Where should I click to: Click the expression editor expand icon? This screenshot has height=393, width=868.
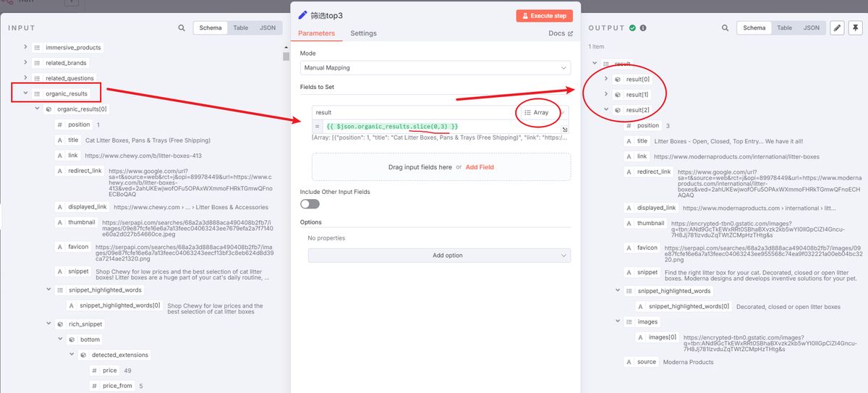point(565,130)
